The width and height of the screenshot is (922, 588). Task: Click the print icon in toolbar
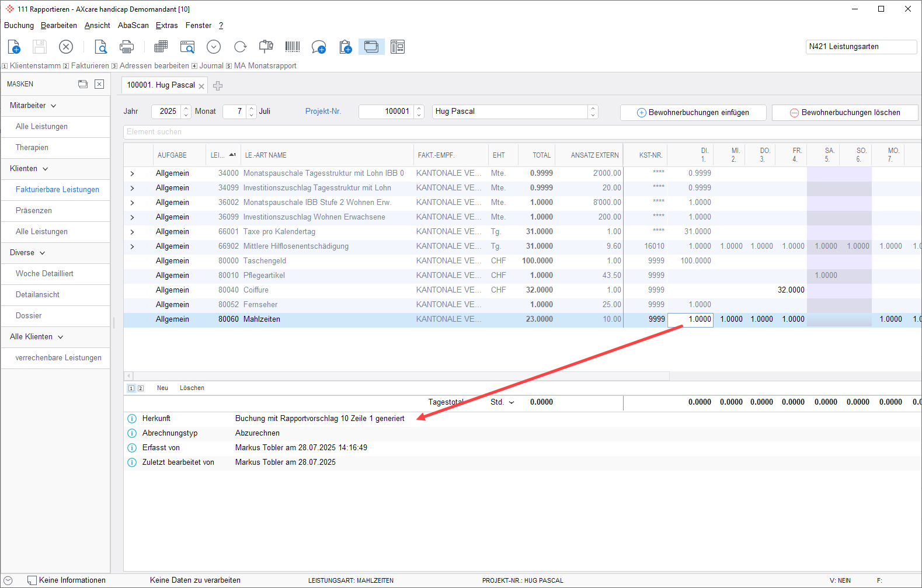[126, 47]
